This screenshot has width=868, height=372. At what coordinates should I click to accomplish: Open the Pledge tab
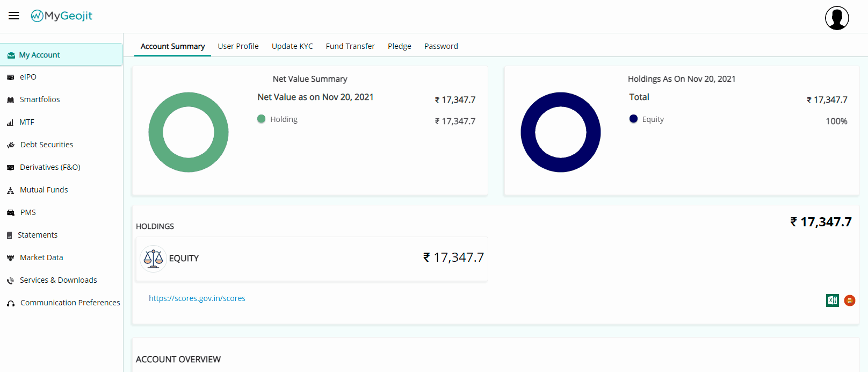(x=400, y=46)
